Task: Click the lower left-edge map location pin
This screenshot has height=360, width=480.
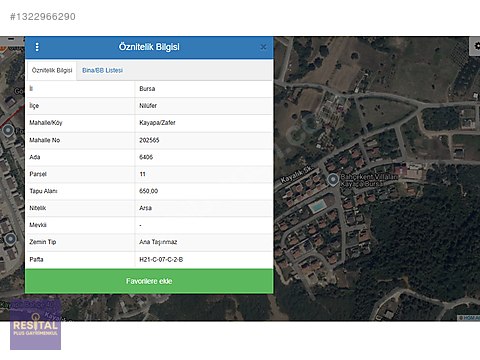Action: click(x=10, y=239)
